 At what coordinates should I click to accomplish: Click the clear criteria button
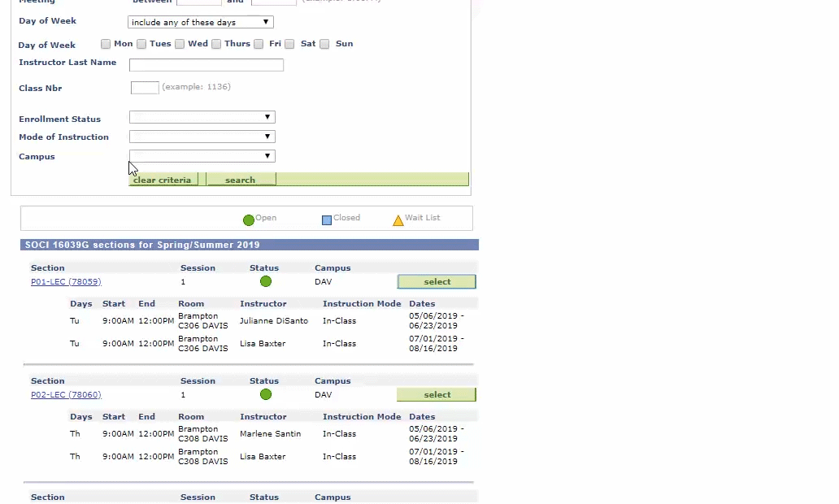click(x=163, y=180)
